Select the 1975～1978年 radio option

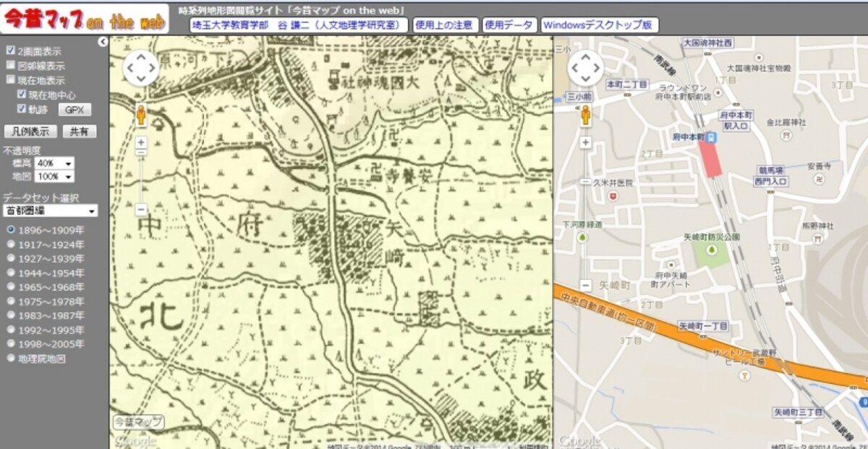point(11,301)
